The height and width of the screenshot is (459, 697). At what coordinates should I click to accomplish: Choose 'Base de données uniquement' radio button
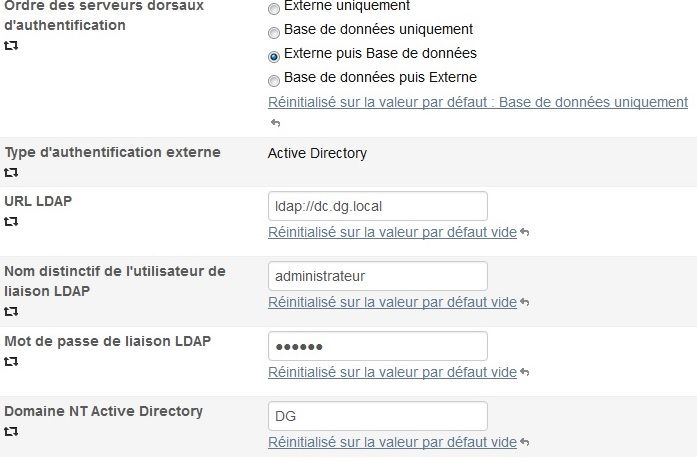(274, 32)
